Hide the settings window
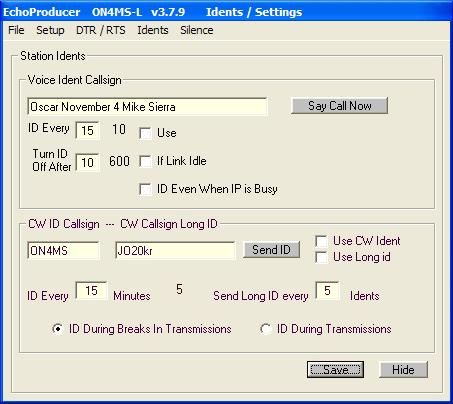The width and height of the screenshot is (453, 404). pos(403,370)
